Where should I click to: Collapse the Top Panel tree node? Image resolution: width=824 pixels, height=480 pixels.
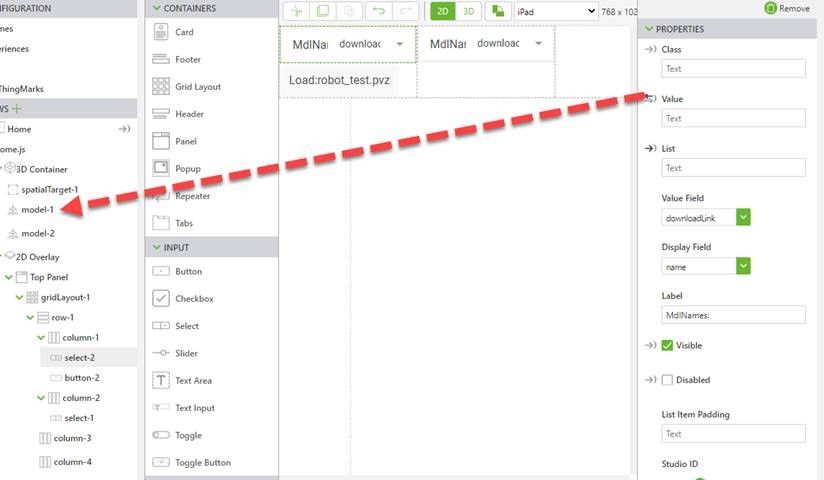[x=8, y=277]
